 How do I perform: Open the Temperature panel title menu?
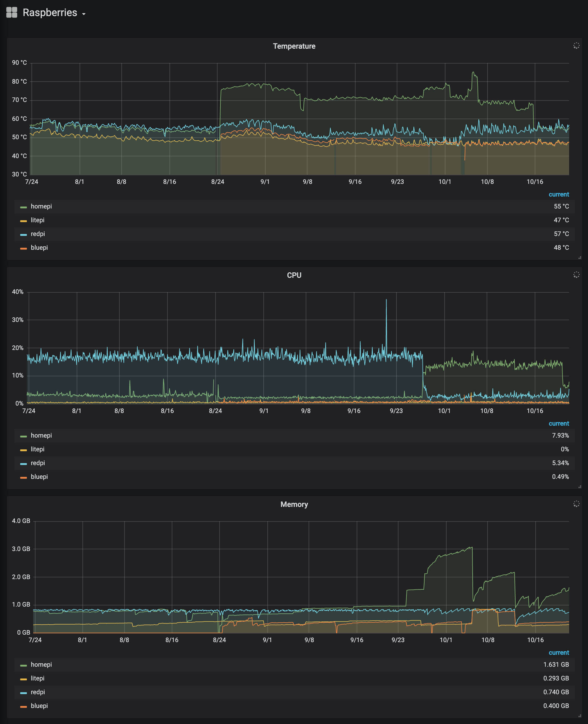point(294,46)
